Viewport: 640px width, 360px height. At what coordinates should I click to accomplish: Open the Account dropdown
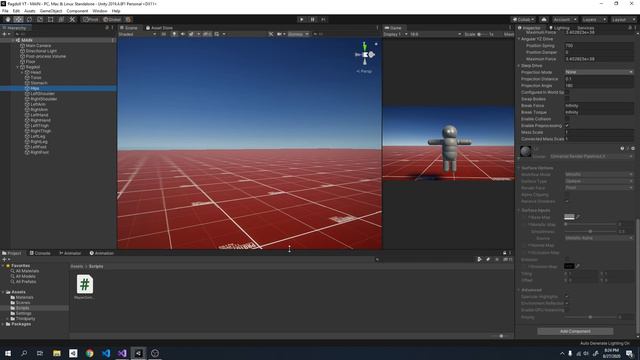(565, 19)
